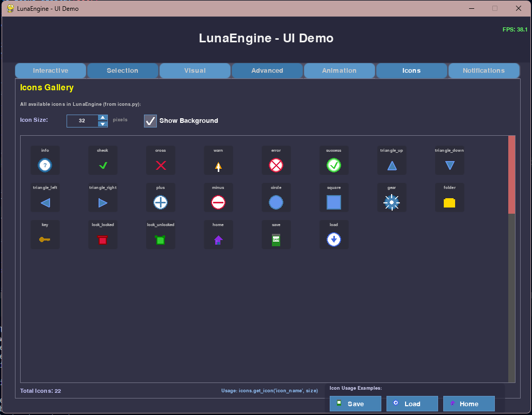Increment the Icon Size value
Image resolution: width=532 pixels, height=415 pixels.
103,118
